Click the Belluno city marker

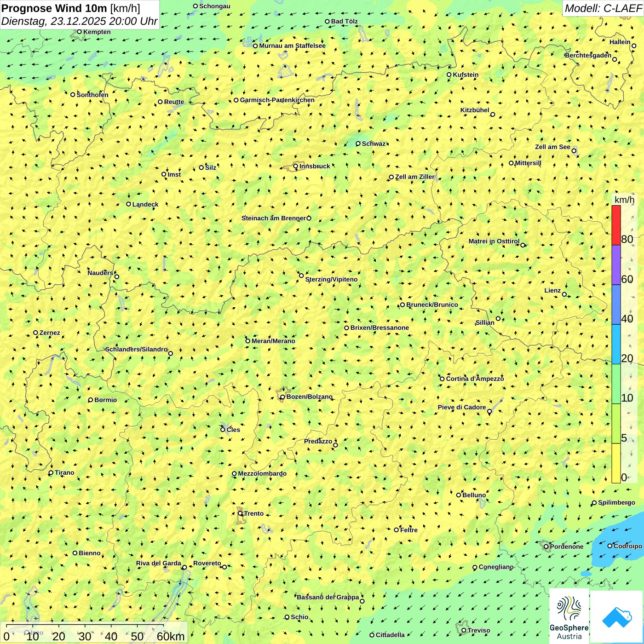coord(459,495)
